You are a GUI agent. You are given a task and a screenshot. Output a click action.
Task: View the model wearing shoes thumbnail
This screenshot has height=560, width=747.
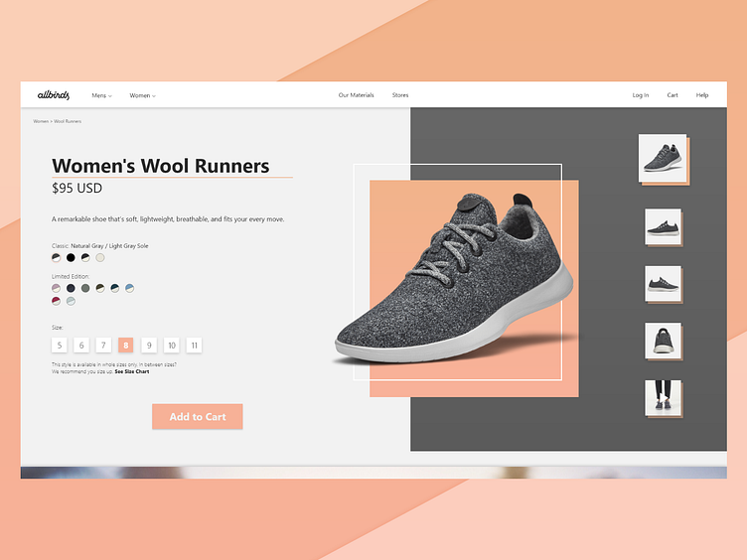coord(663,397)
